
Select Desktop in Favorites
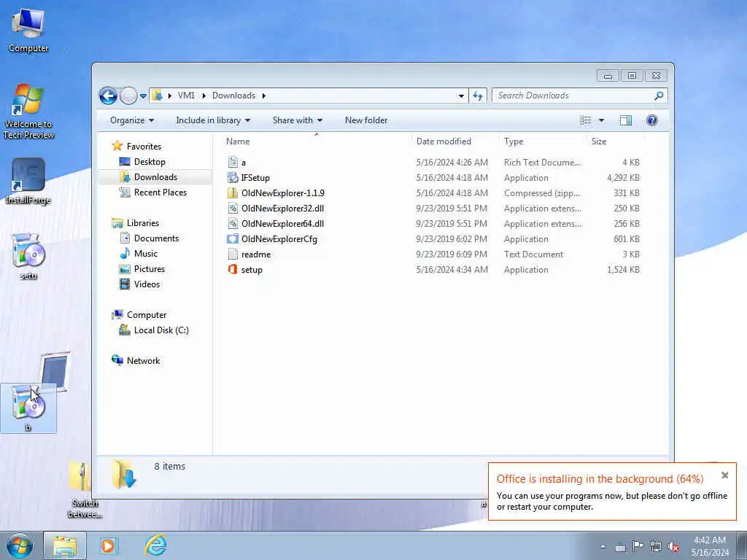(149, 162)
